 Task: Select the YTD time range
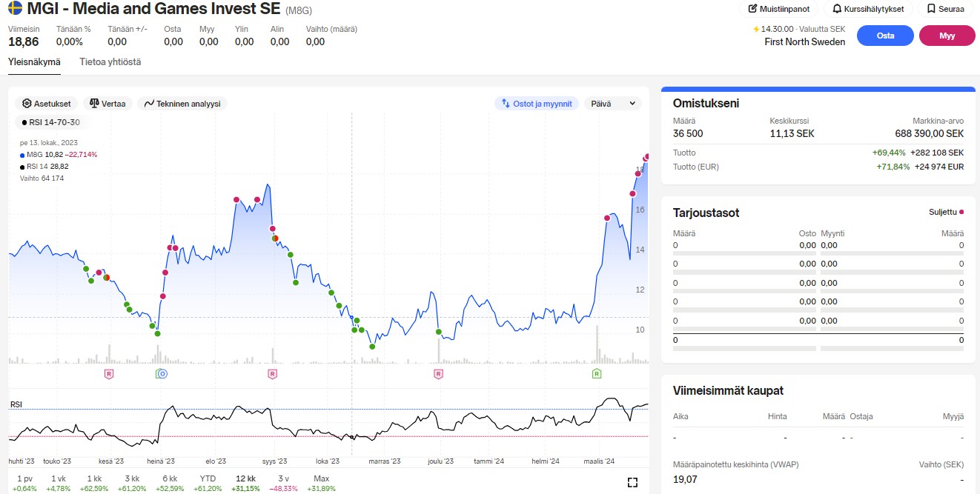(208, 483)
